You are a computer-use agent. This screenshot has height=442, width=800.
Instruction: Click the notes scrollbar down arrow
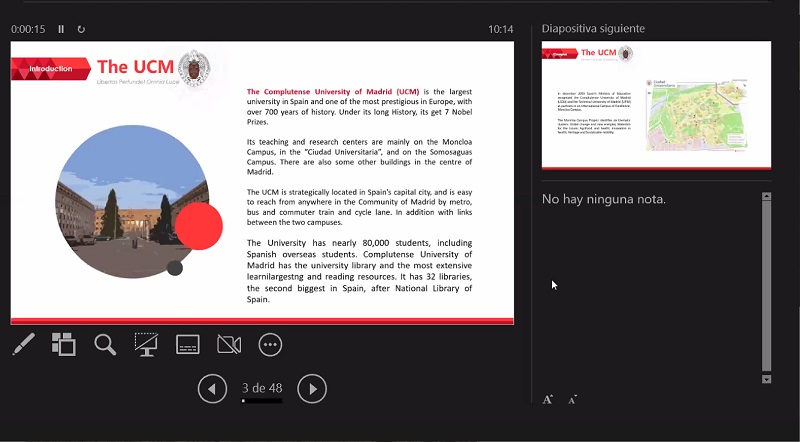766,379
